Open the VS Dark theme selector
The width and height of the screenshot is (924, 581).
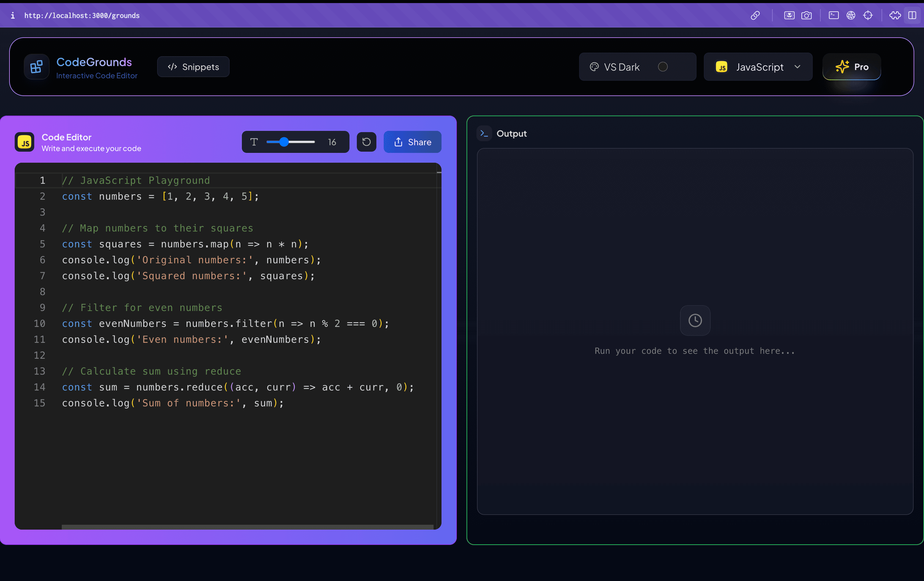(638, 67)
